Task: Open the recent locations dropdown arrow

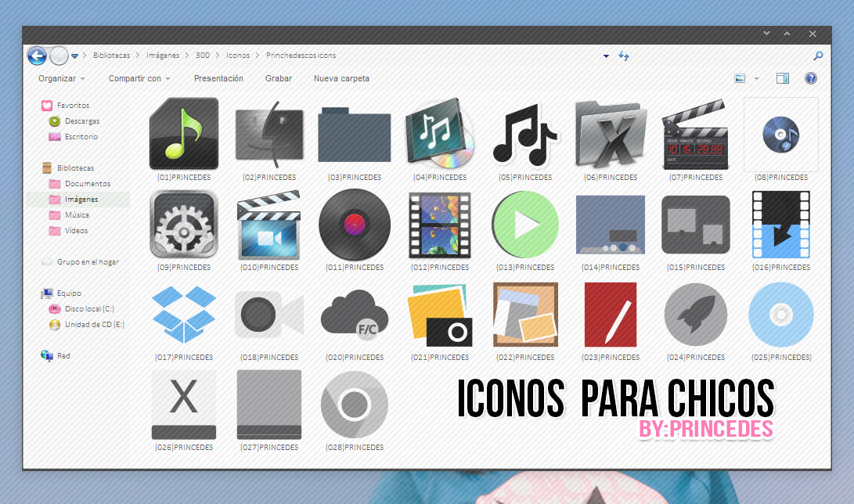Action: coord(75,56)
